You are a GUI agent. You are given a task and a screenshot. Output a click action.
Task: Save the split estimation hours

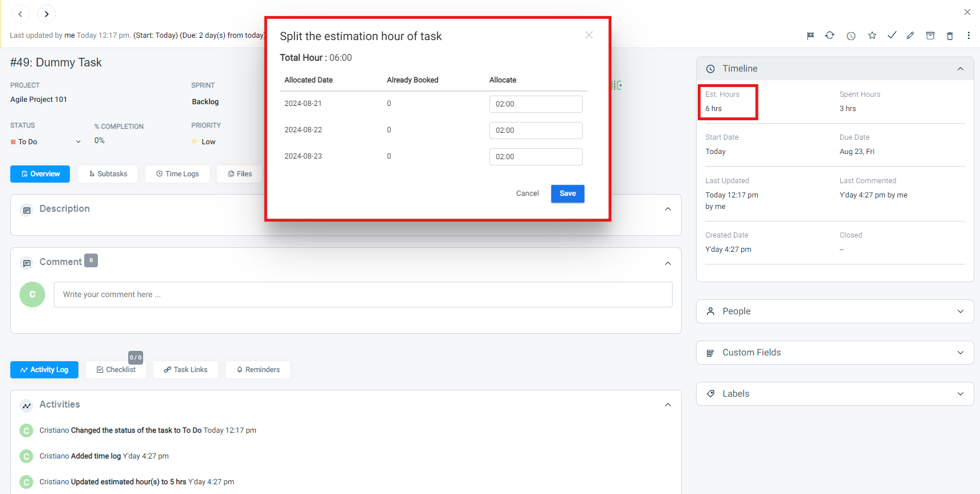567,193
